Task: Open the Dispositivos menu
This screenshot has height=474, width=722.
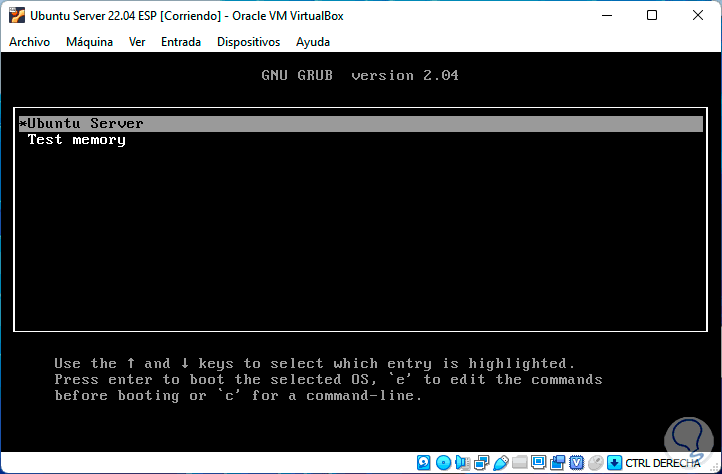Action: tap(248, 42)
